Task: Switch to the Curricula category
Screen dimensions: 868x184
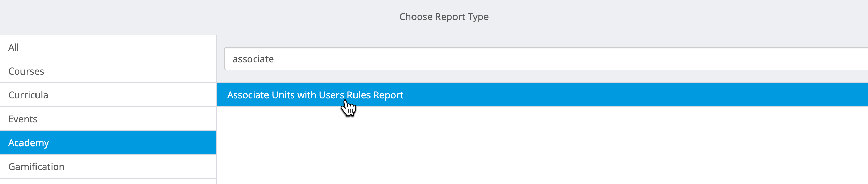Action: coord(108,95)
